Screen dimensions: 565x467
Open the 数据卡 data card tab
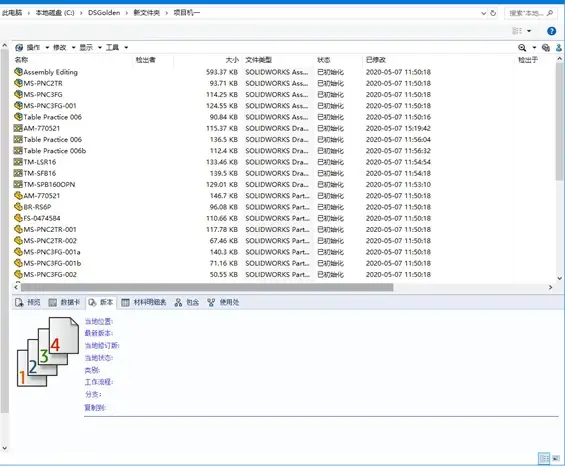click(x=64, y=302)
